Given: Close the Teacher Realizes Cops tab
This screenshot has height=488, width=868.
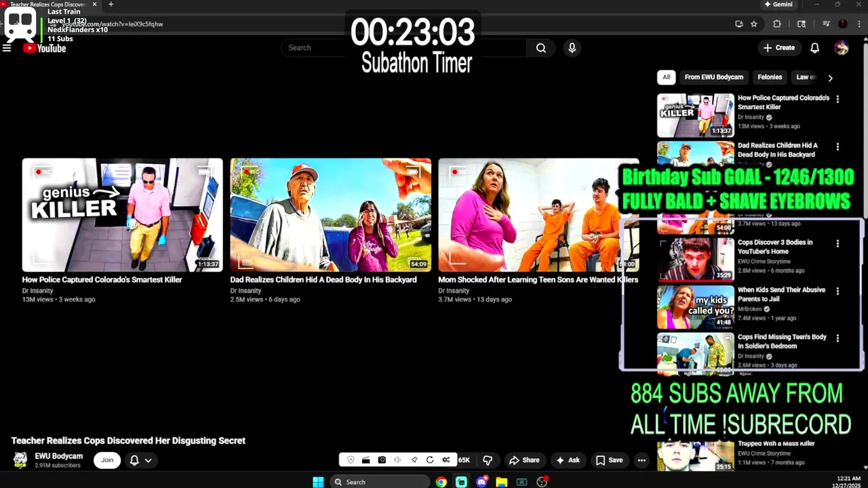Looking at the screenshot, I should point(94,4).
